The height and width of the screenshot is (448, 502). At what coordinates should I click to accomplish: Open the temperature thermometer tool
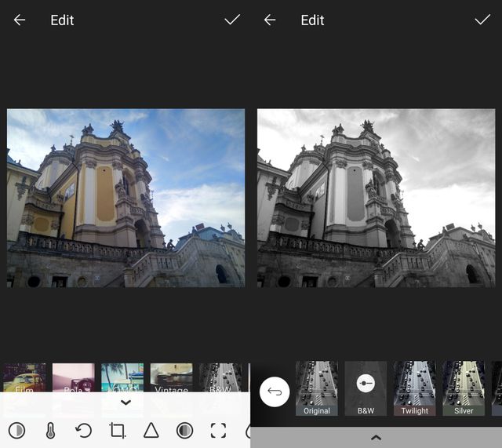[x=50, y=431]
